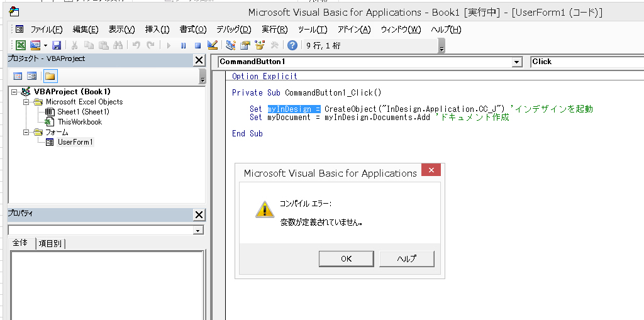Viewport: 644px width, 320px height.
Task: Click the Copy icon in toolbar
Action: (x=89, y=45)
